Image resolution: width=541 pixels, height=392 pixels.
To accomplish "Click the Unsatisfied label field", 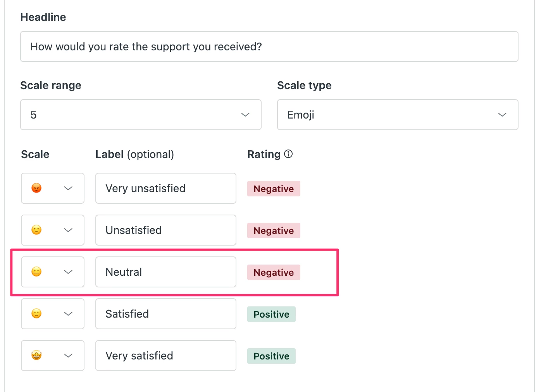I will (166, 230).
